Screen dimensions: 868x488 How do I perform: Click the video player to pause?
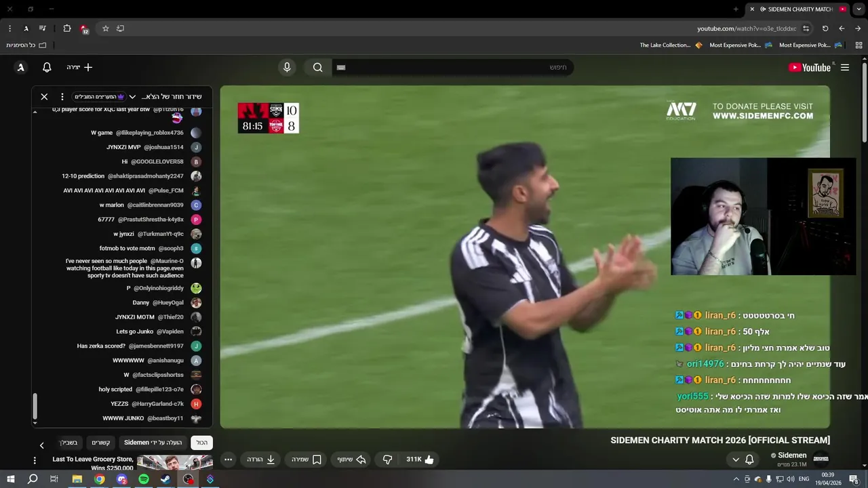(525, 257)
